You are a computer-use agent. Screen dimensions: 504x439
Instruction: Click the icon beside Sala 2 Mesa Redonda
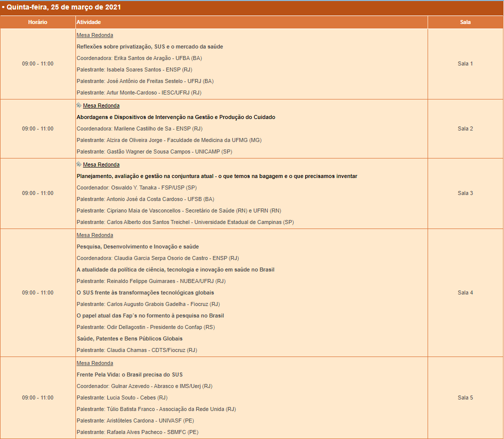click(79, 105)
